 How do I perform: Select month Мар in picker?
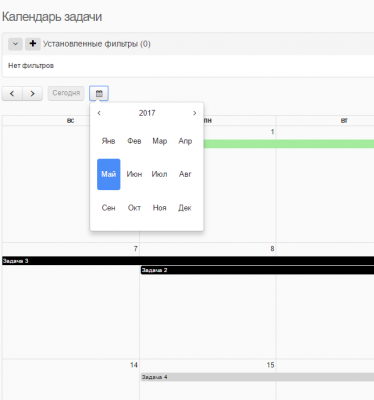tap(160, 141)
